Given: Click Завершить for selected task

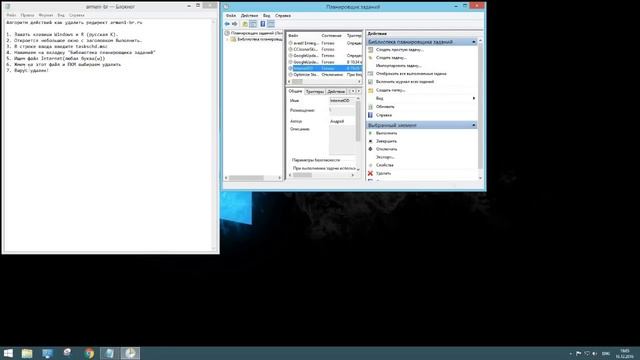Looking at the screenshot, I should (386, 141).
